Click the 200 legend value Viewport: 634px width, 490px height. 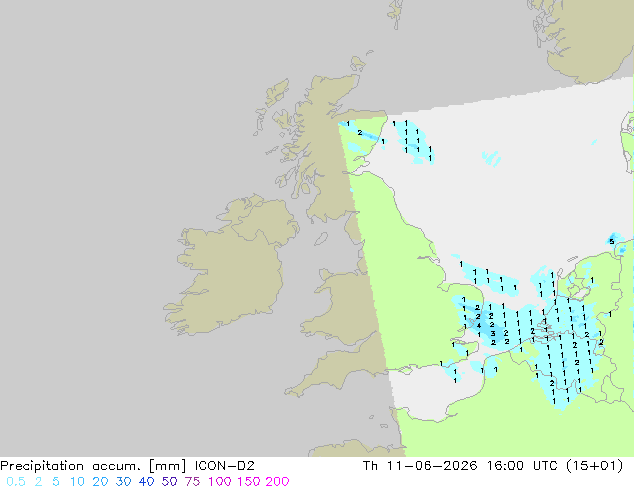click(x=277, y=482)
